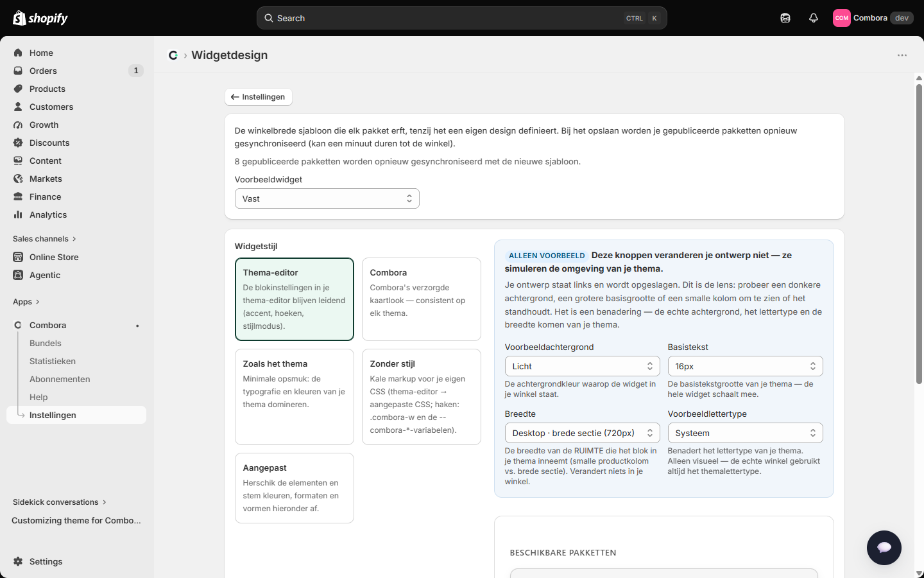
Task: Click the Orders icon in sidebar
Action: (18, 71)
